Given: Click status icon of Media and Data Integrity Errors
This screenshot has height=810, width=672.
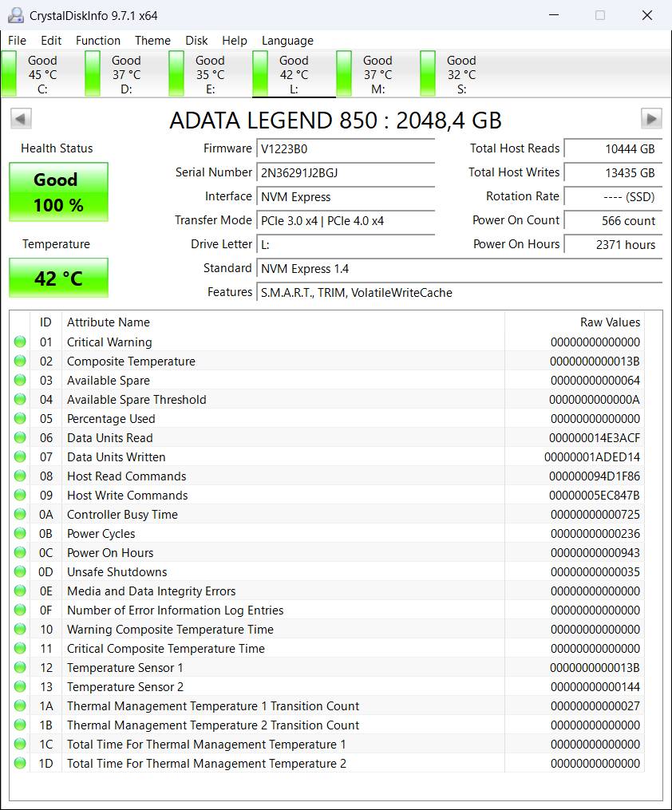Looking at the screenshot, I should click(x=20, y=591).
